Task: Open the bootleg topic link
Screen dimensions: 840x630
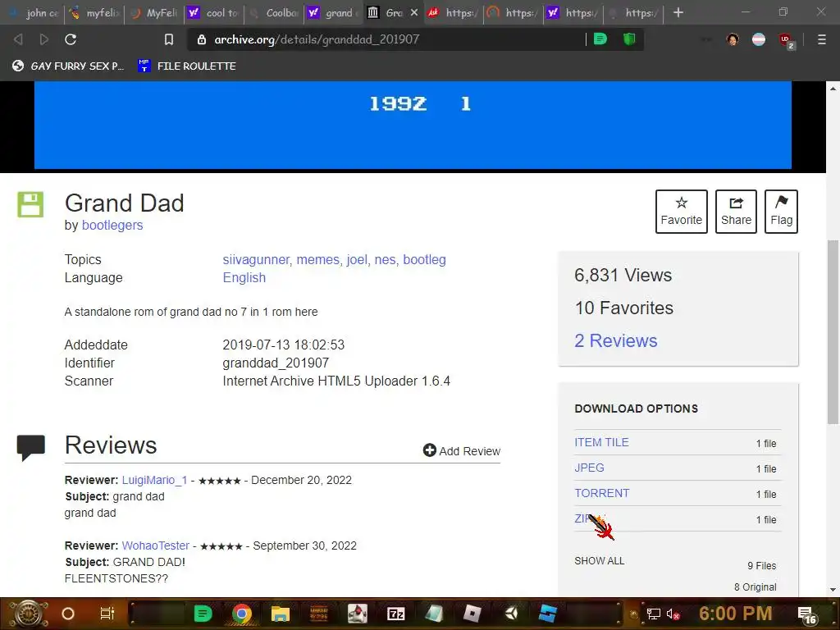Action: [x=424, y=260]
